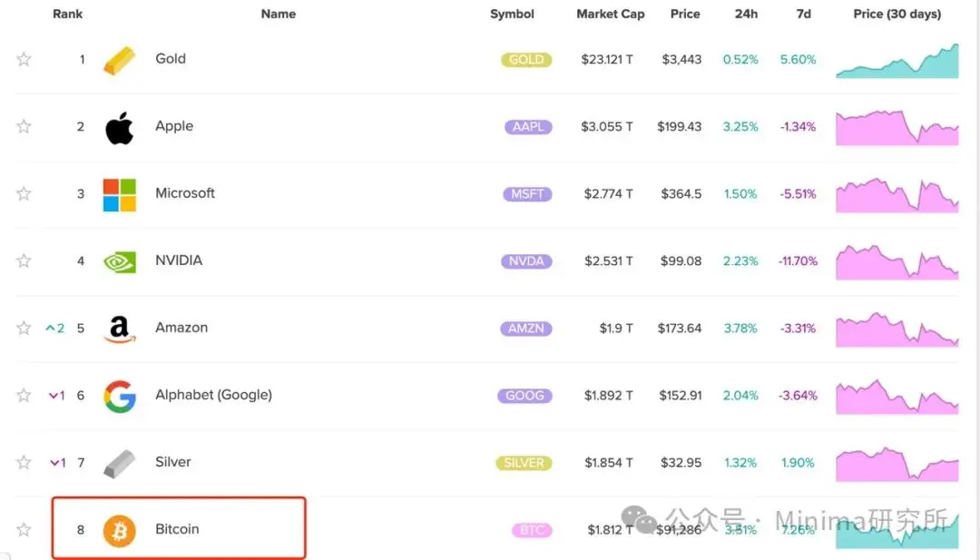Sort by the Price column header

click(x=685, y=14)
